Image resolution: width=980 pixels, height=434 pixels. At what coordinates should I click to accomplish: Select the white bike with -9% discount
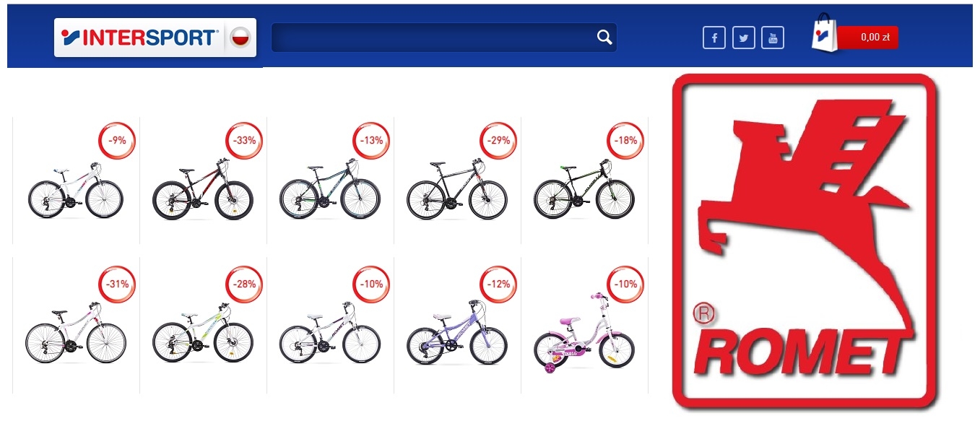(76, 191)
